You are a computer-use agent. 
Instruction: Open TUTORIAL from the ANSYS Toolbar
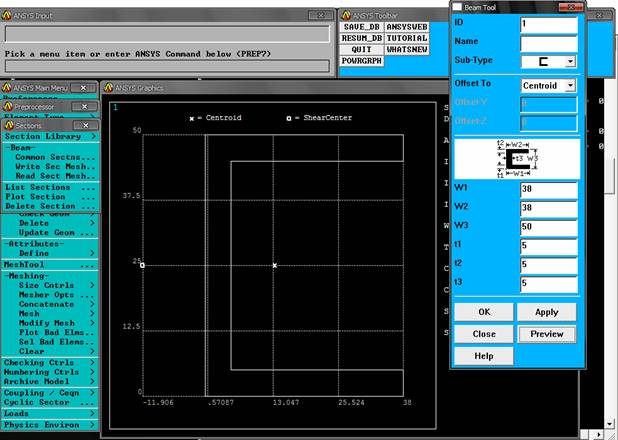click(407, 38)
